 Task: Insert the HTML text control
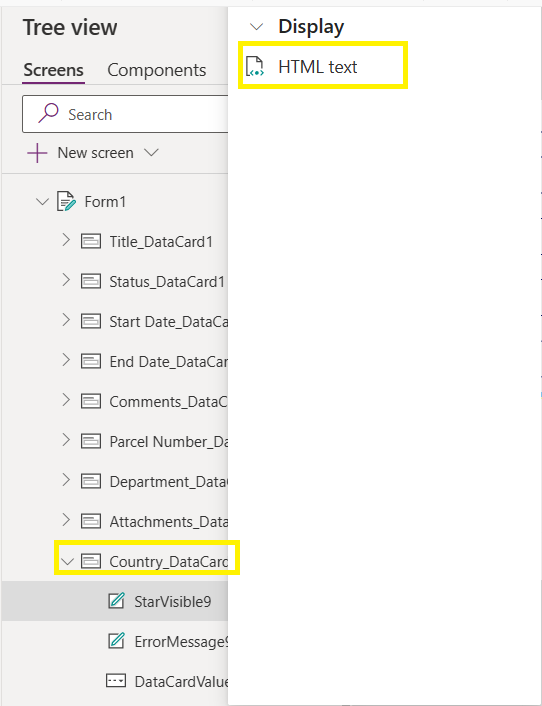point(323,65)
